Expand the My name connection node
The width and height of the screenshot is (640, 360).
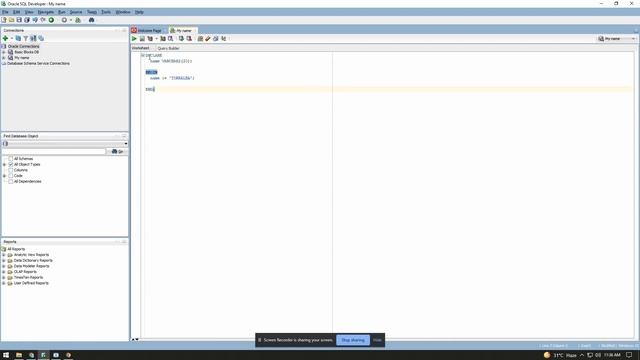(x=4, y=58)
